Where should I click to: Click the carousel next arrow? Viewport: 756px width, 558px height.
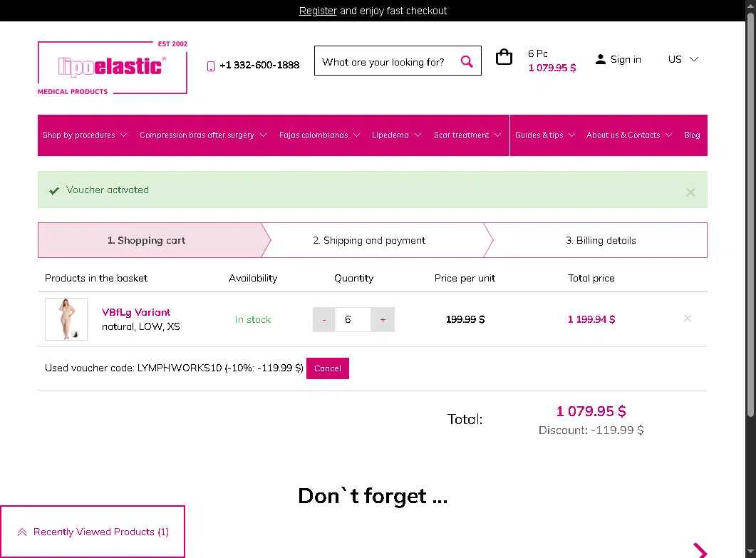(700, 551)
